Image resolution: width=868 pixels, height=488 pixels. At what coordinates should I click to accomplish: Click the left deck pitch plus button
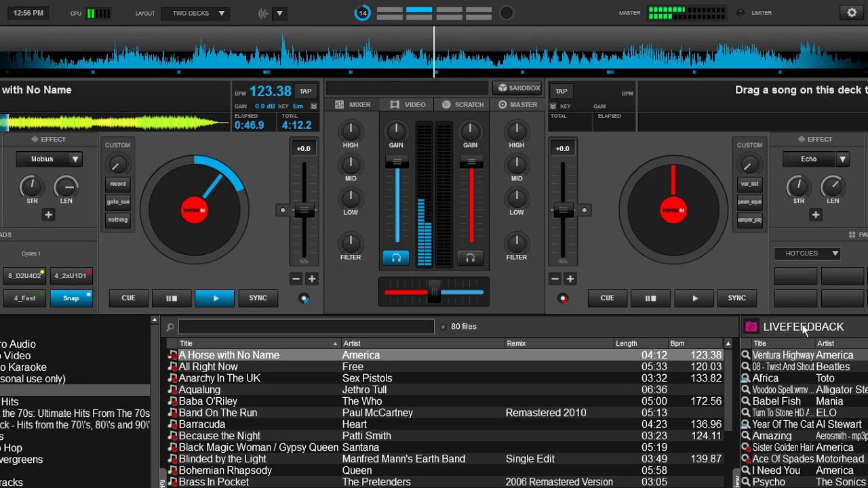click(312, 279)
